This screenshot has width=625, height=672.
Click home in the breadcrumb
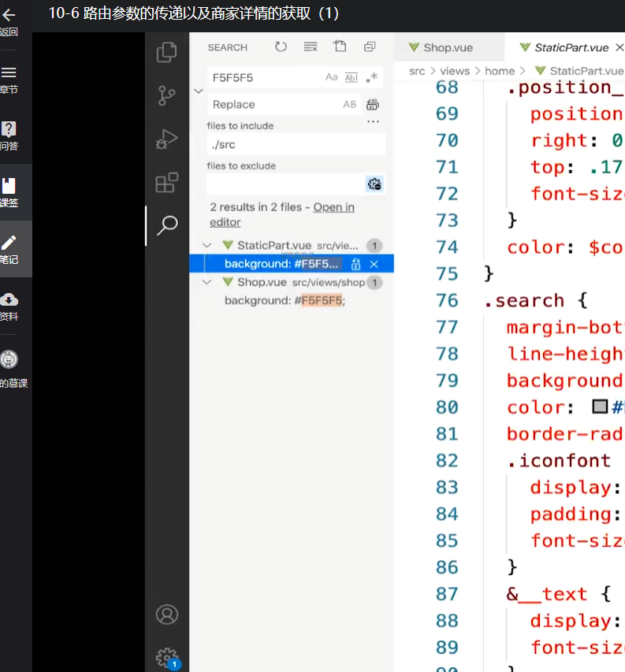[x=500, y=71]
